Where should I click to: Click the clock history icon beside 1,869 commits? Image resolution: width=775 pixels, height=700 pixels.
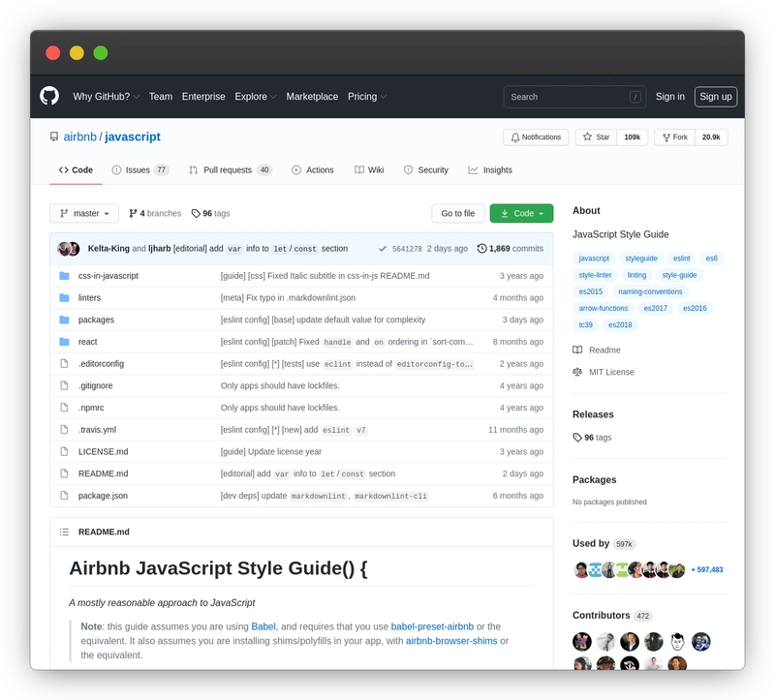481,249
